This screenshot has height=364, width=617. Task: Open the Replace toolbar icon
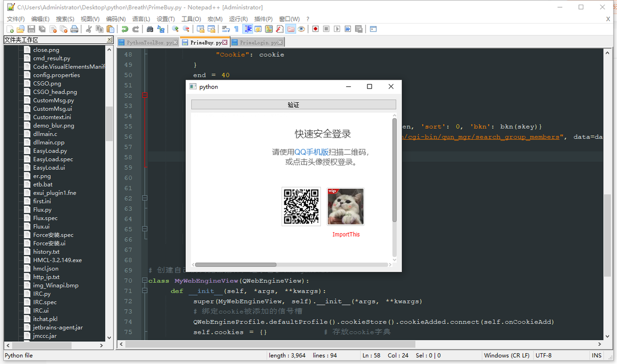[x=161, y=29]
